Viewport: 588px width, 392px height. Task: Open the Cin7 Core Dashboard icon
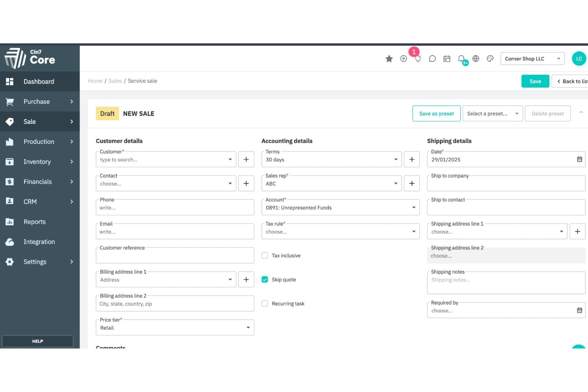(10, 81)
